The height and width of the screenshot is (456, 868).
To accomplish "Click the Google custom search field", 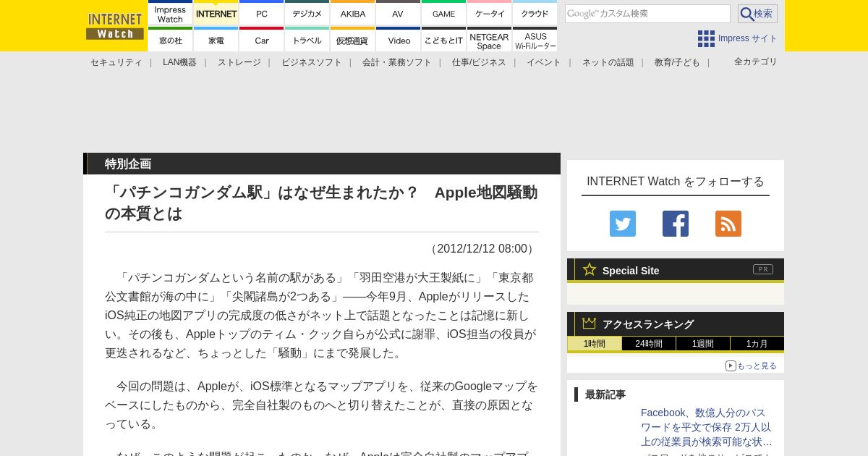I will point(647,14).
